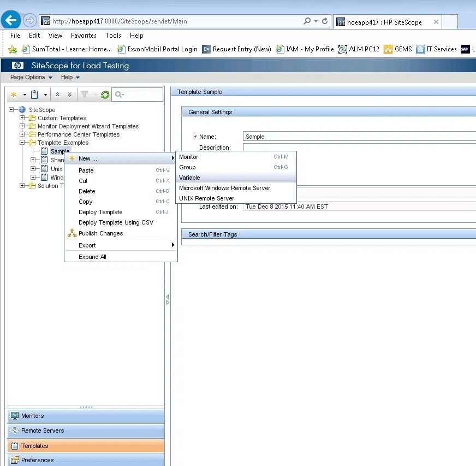Click the tree search input box
Screen dimensions: 476x466
tap(137, 95)
